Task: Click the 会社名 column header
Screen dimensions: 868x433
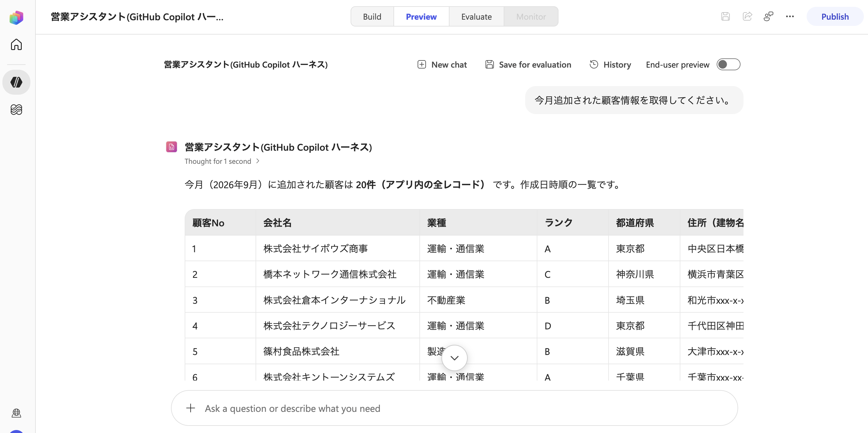Action: click(x=337, y=222)
